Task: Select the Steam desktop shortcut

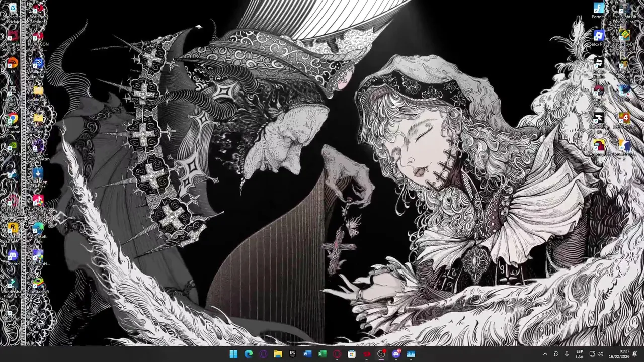Action: [x=13, y=176]
